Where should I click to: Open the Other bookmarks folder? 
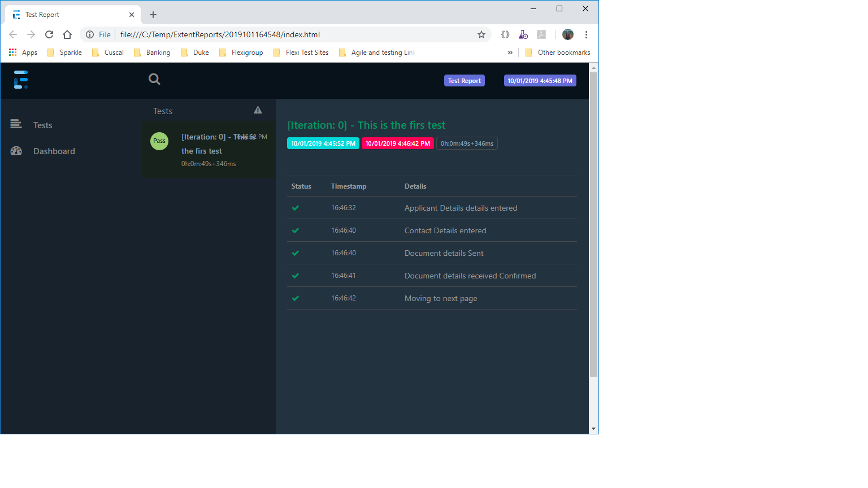558,53
